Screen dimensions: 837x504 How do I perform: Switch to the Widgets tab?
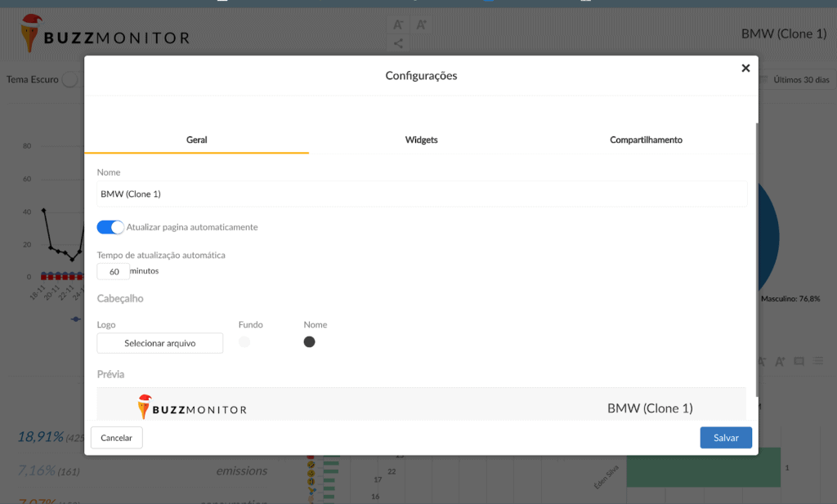(421, 140)
